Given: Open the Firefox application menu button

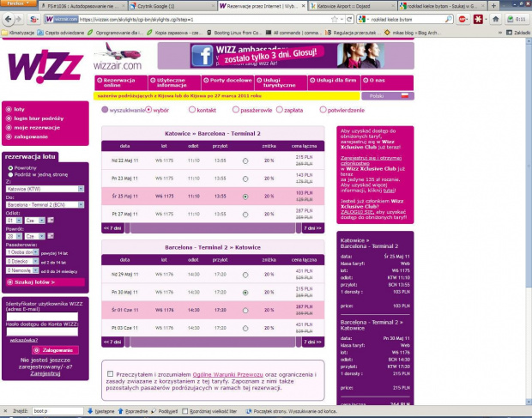Looking at the screenshot, I should click(18, 3).
